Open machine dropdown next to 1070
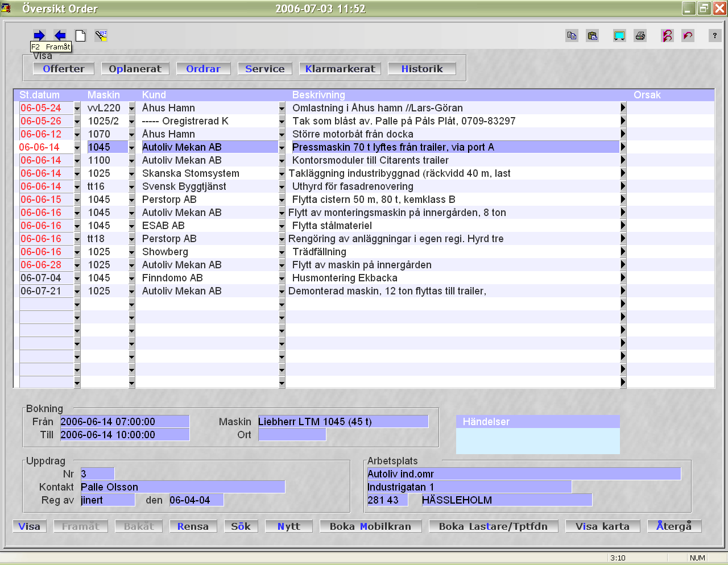This screenshot has width=728, height=565. (132, 134)
